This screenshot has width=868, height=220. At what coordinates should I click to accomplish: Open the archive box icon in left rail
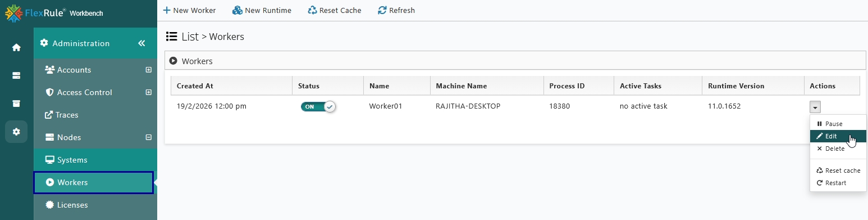click(x=16, y=104)
